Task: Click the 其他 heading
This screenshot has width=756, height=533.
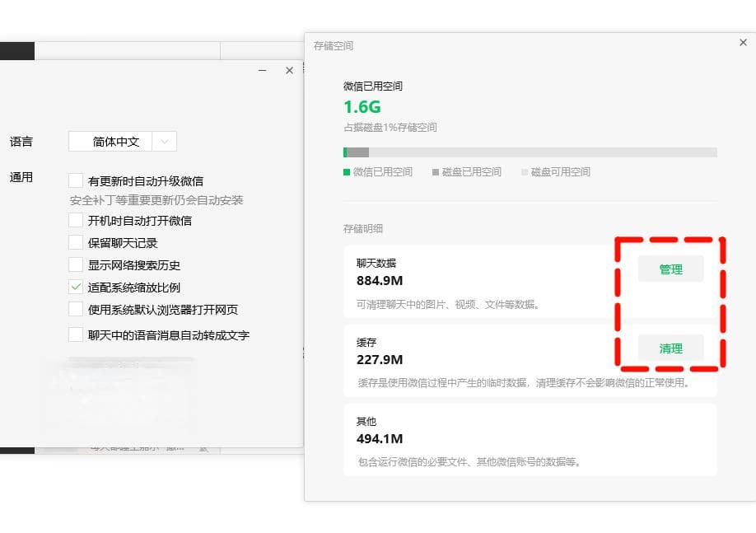Action: tap(366, 421)
